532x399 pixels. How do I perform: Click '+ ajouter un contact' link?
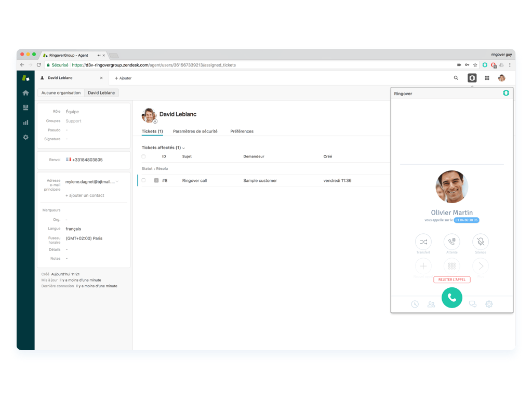85,195
